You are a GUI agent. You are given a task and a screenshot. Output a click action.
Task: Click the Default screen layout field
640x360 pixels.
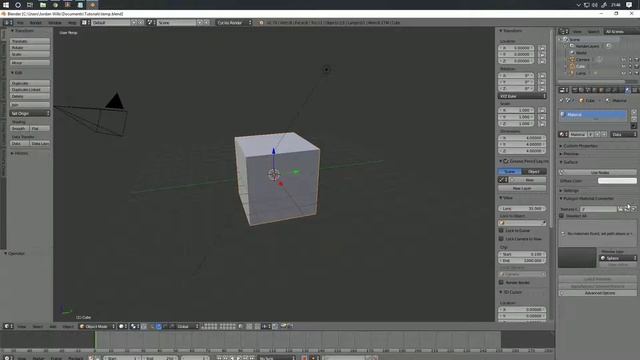(110, 23)
